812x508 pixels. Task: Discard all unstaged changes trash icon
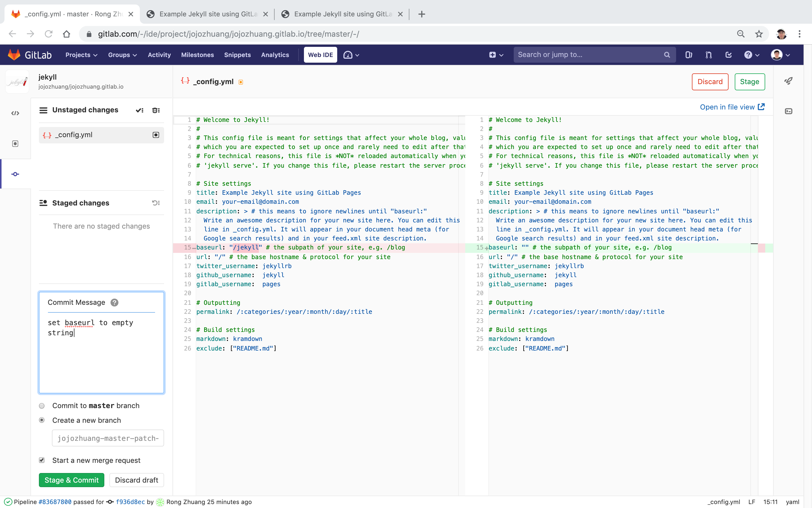(156, 110)
